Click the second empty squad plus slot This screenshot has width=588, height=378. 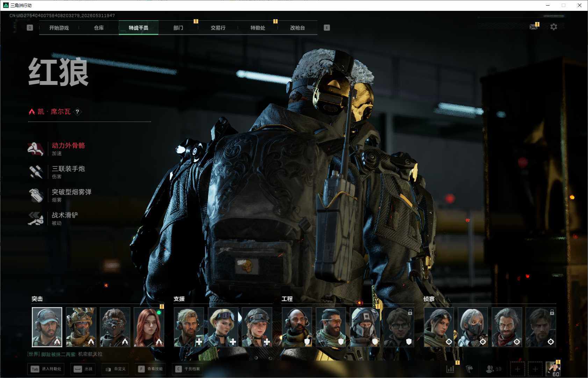point(535,369)
